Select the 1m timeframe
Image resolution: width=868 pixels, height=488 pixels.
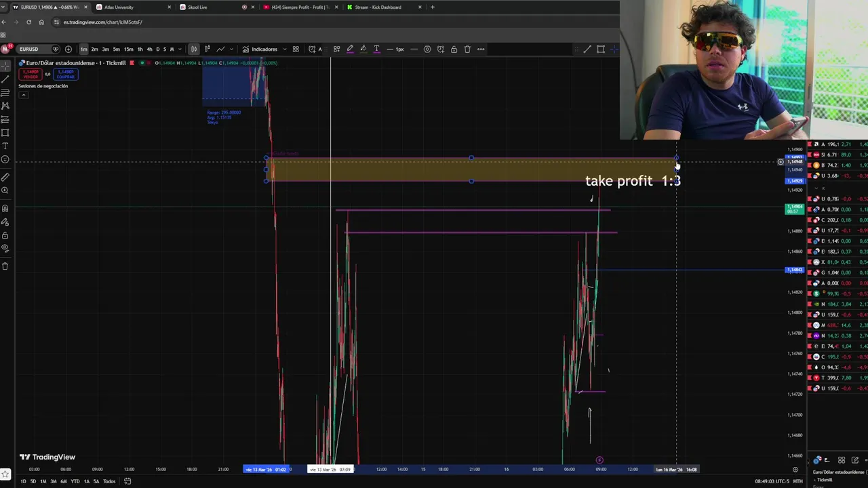(83, 49)
